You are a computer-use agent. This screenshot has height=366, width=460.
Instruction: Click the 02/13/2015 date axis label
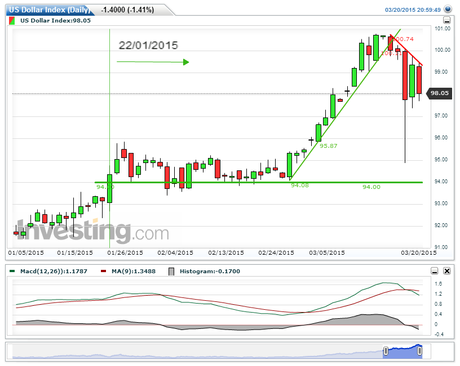tap(226, 253)
